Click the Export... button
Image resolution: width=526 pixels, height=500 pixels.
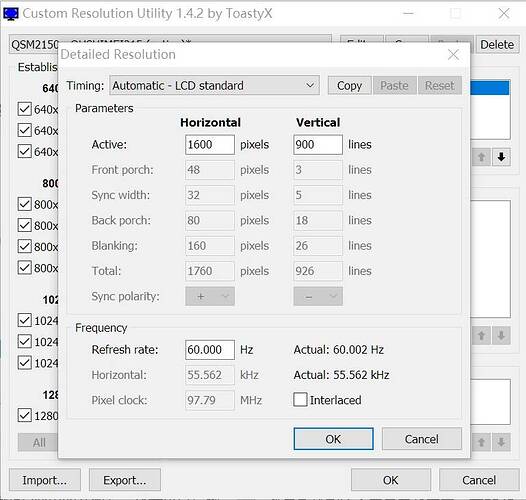point(124,480)
